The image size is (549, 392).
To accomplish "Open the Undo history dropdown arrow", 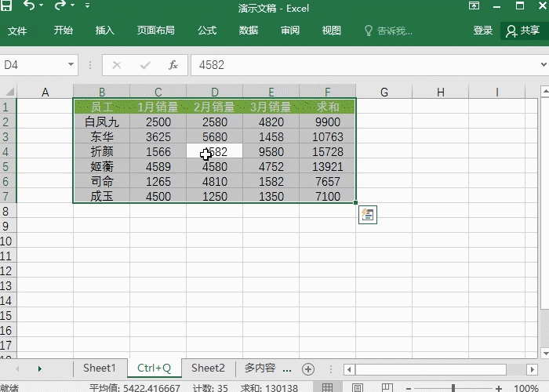I will pos(42,5).
